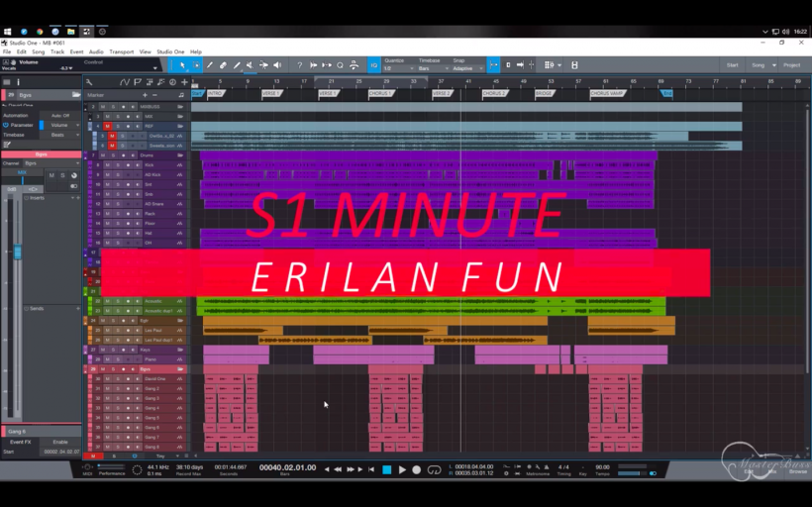This screenshot has height=507, width=812.
Task: Toggle the blue Snap button
Action: [493, 65]
